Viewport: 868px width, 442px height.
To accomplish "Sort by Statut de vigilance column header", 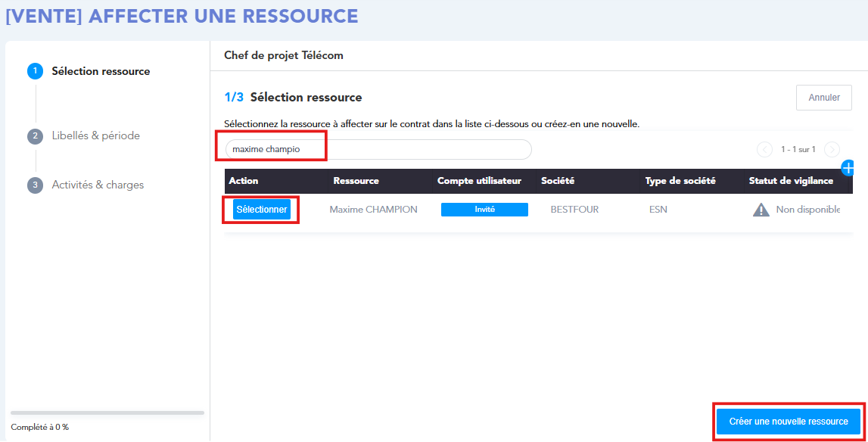I will point(790,181).
